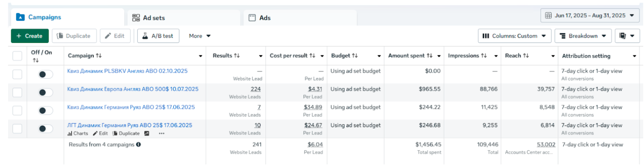Open the Breakdown dropdown
The height and width of the screenshot is (166, 644).
pos(583,36)
